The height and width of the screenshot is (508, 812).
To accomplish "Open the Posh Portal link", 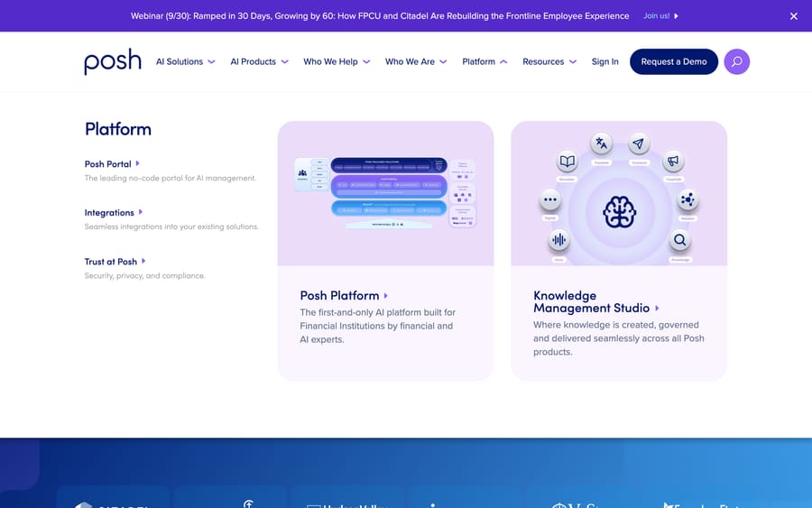I will [x=107, y=164].
